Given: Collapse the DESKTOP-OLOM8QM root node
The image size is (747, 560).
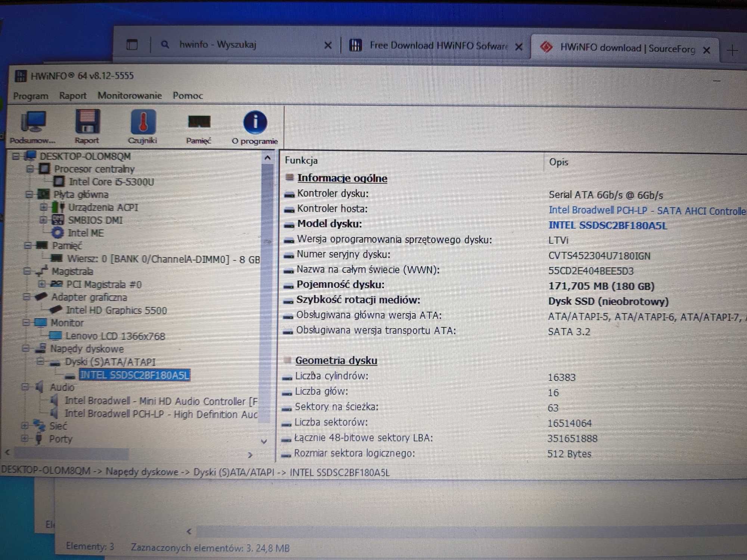Looking at the screenshot, I should (x=15, y=156).
